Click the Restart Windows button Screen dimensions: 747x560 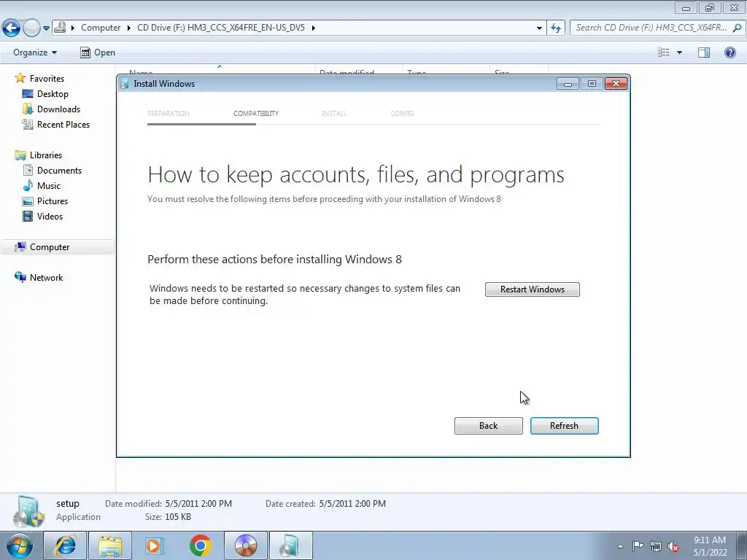(532, 289)
